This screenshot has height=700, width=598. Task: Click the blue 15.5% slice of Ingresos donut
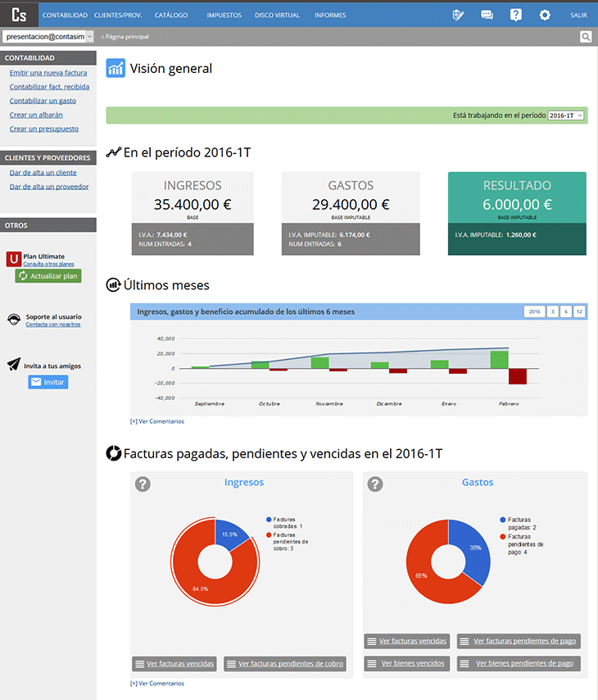[229, 534]
